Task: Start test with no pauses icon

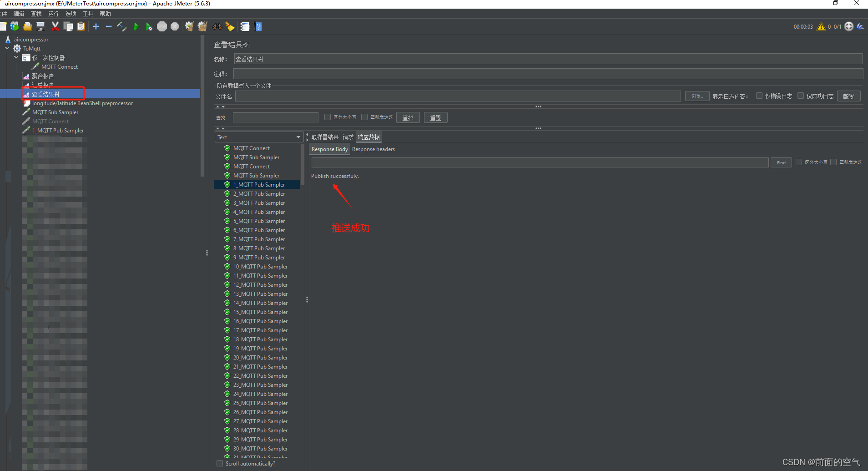Action: 149,26
